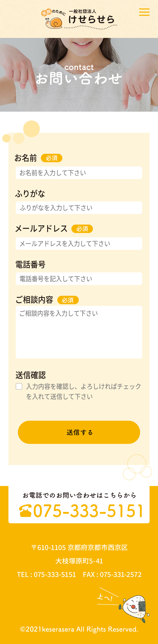Click the telephone icon beside the large number
This screenshot has width=158, height=644.
coord(25,511)
